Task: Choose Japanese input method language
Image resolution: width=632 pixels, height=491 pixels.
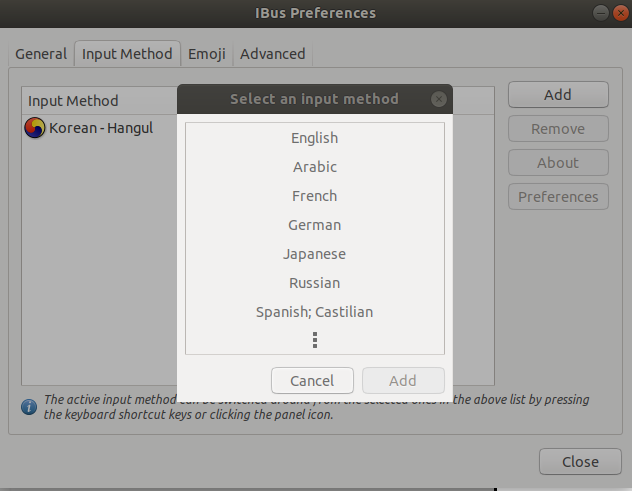Action: (x=315, y=254)
